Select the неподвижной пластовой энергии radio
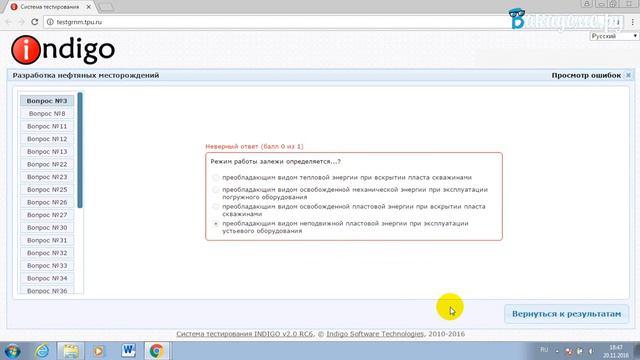Viewport: 640px width, 360px height. [x=216, y=224]
